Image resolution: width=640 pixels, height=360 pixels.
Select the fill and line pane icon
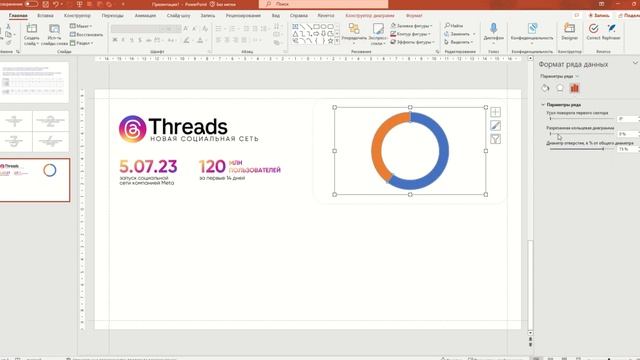pos(545,88)
